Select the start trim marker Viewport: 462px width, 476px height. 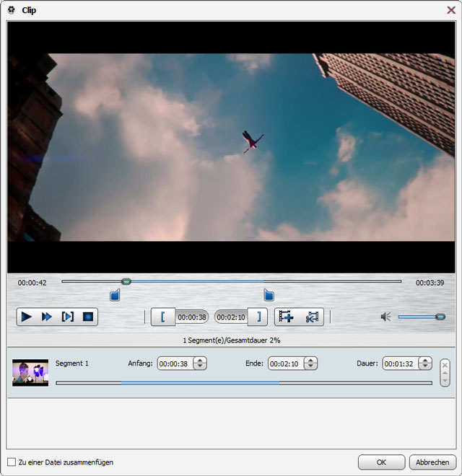[115, 295]
